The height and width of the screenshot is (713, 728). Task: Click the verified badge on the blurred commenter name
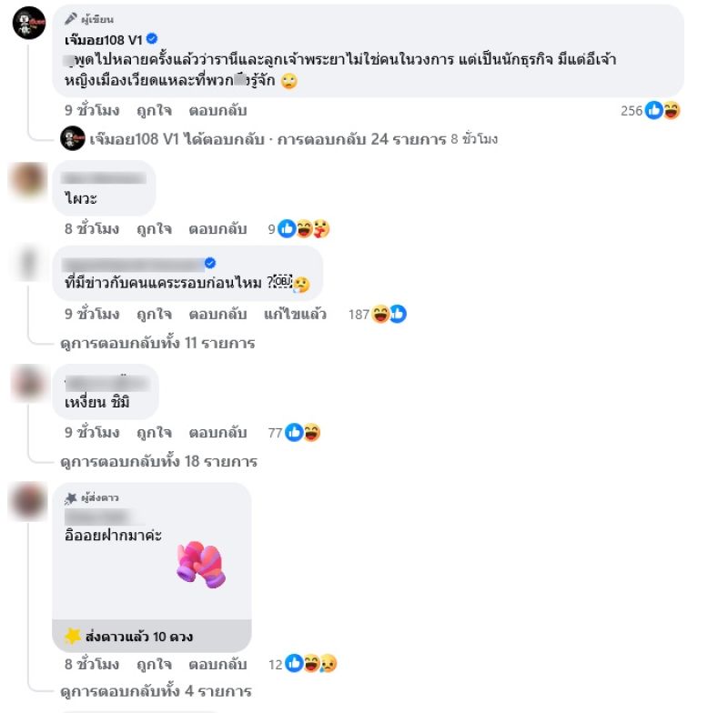tap(210, 263)
